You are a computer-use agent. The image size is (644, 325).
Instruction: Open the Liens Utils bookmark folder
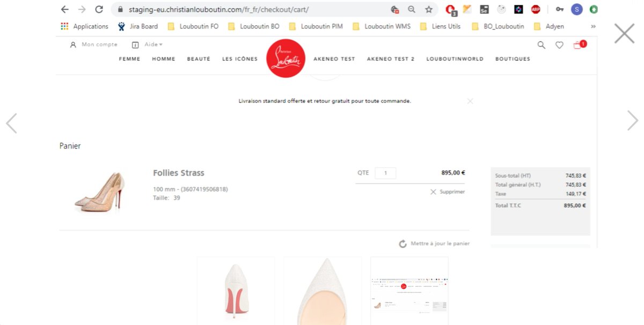click(441, 26)
